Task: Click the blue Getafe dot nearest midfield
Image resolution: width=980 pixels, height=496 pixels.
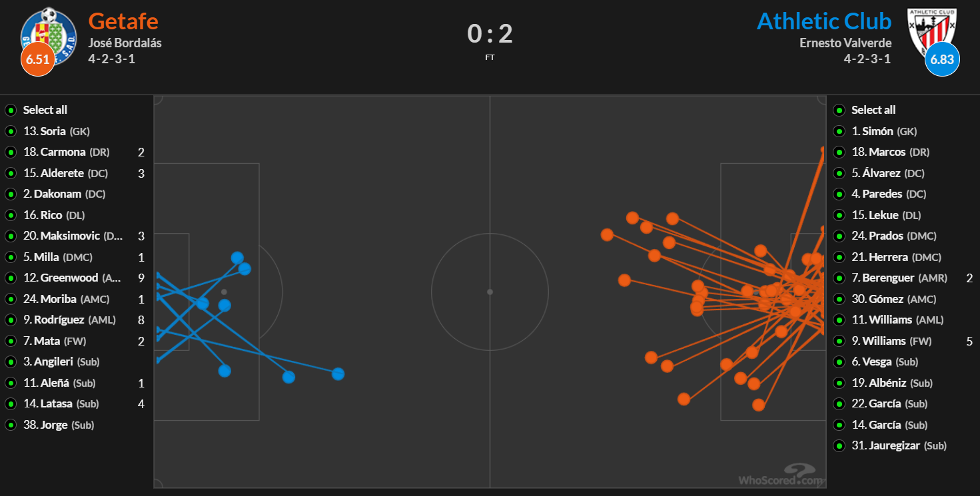Action: click(x=338, y=373)
